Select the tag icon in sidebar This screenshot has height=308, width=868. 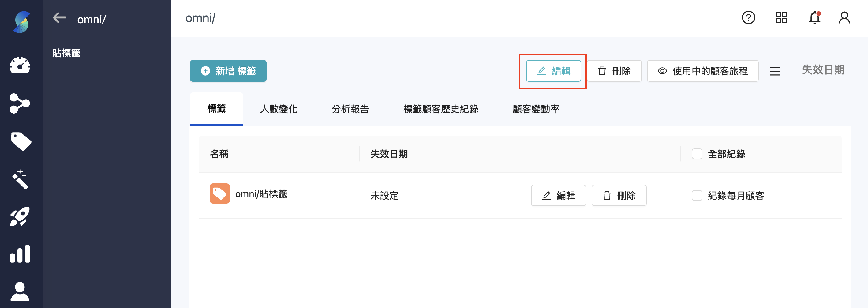pyautogui.click(x=21, y=141)
